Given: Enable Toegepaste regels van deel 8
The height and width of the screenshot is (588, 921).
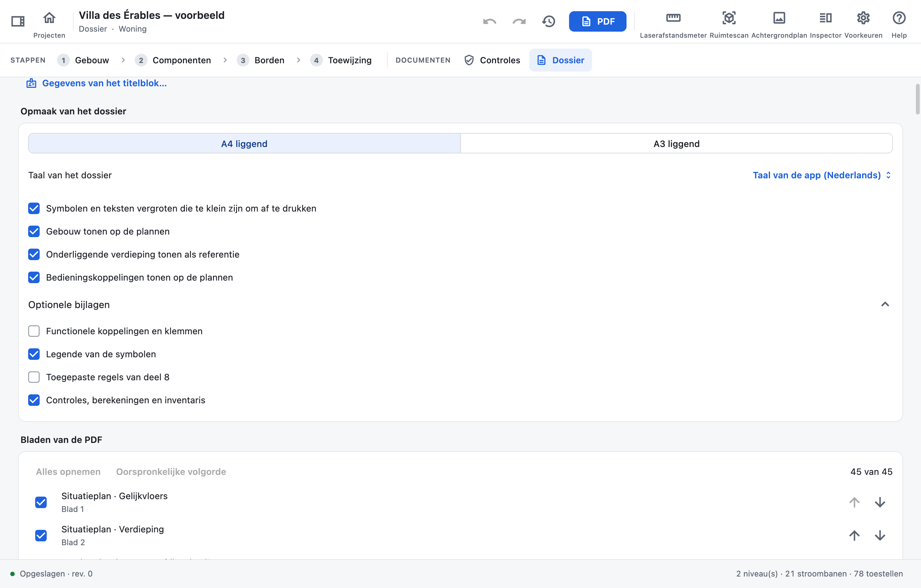Looking at the screenshot, I should click(34, 377).
